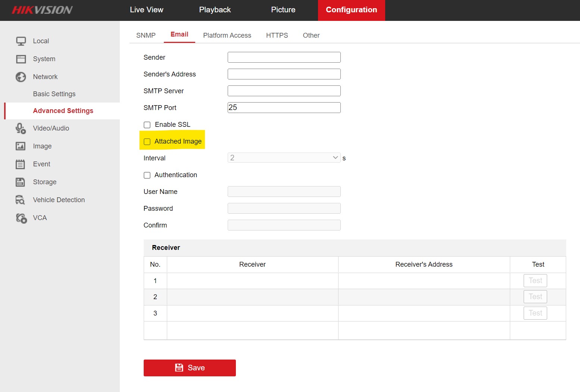This screenshot has width=580, height=392.
Task: Click the Save button
Action: tap(189, 368)
